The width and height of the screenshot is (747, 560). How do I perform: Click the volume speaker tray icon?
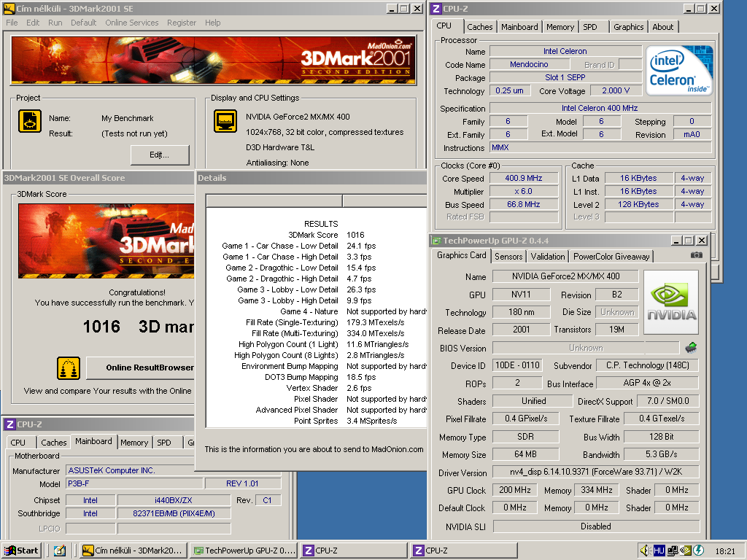point(645,551)
